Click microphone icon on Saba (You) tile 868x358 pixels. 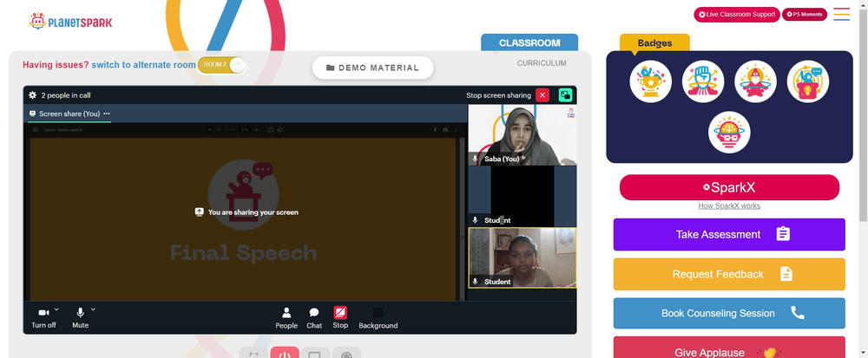pos(475,159)
